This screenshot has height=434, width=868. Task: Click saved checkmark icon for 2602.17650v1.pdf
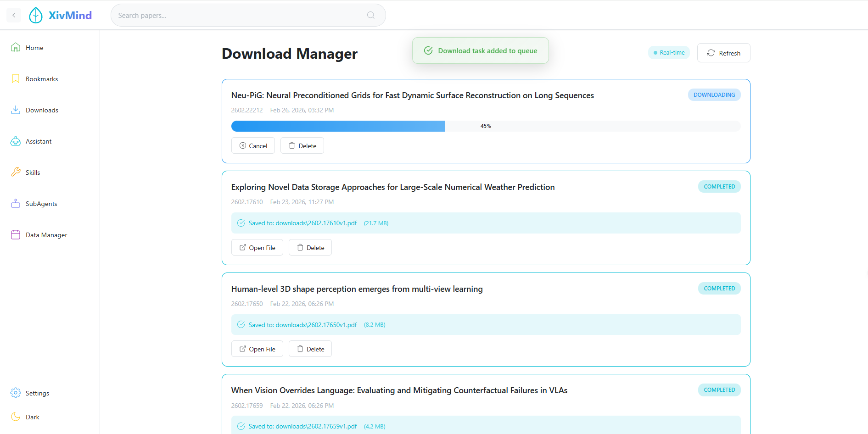[241, 324]
